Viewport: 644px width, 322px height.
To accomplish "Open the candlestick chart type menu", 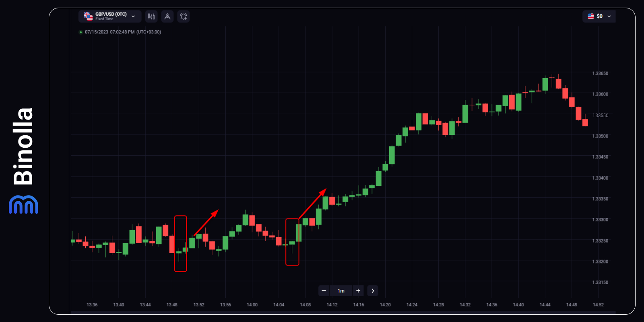I will coord(151,17).
